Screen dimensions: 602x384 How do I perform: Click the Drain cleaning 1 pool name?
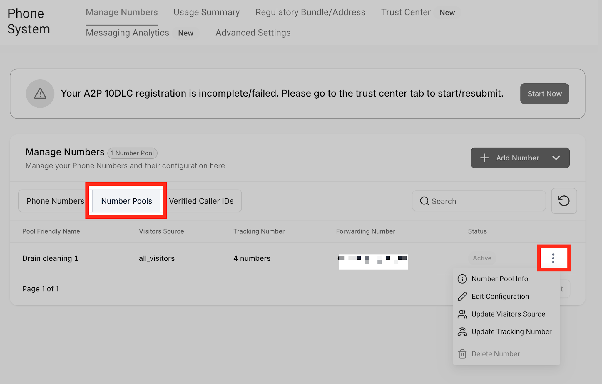pos(50,258)
